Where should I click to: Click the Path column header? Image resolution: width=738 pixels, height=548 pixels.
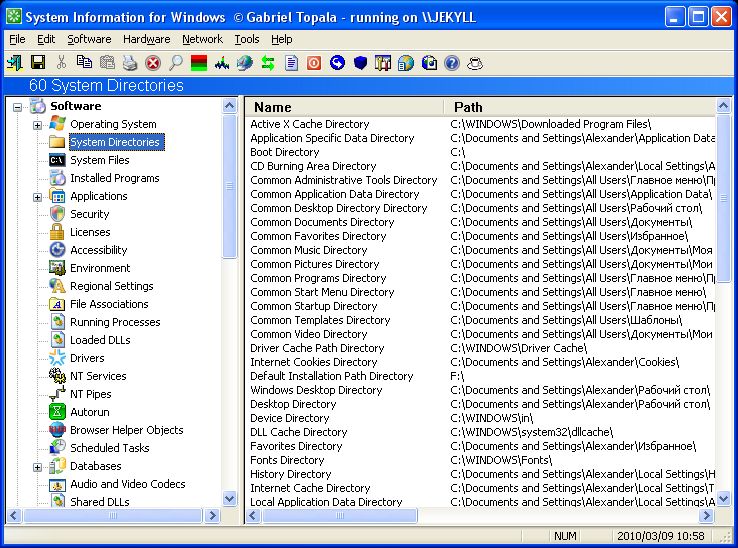pos(580,107)
